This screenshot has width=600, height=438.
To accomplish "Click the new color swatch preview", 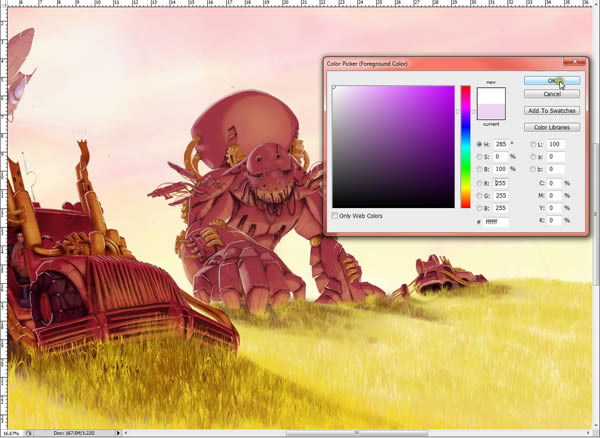I will [x=491, y=96].
